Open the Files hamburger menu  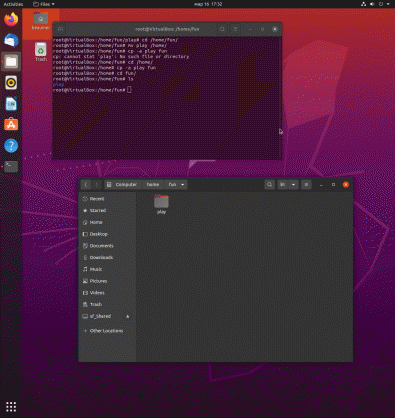point(306,184)
